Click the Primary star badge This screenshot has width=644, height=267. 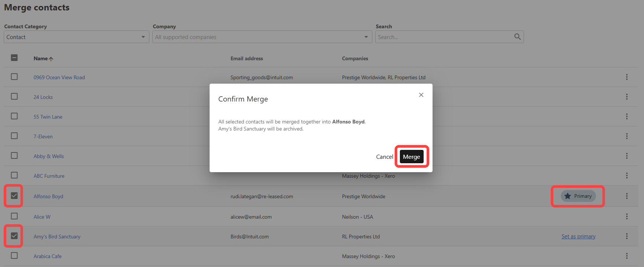click(578, 196)
